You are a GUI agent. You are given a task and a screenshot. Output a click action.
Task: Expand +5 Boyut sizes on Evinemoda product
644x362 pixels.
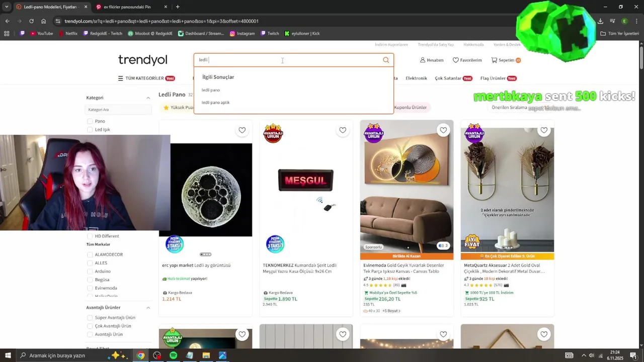point(391,311)
